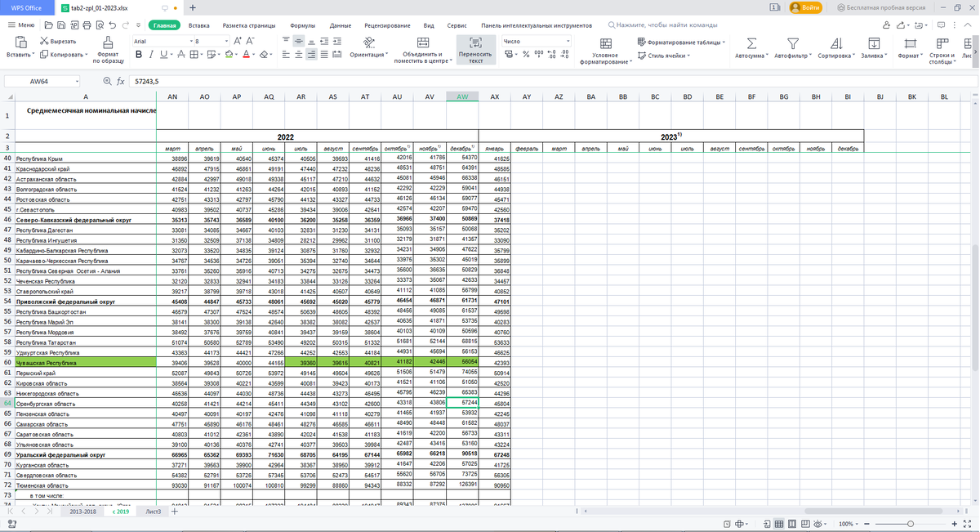The width and height of the screenshot is (980, 532).
Task: Toggle align right for the cell
Action: pyautogui.click(x=311, y=55)
